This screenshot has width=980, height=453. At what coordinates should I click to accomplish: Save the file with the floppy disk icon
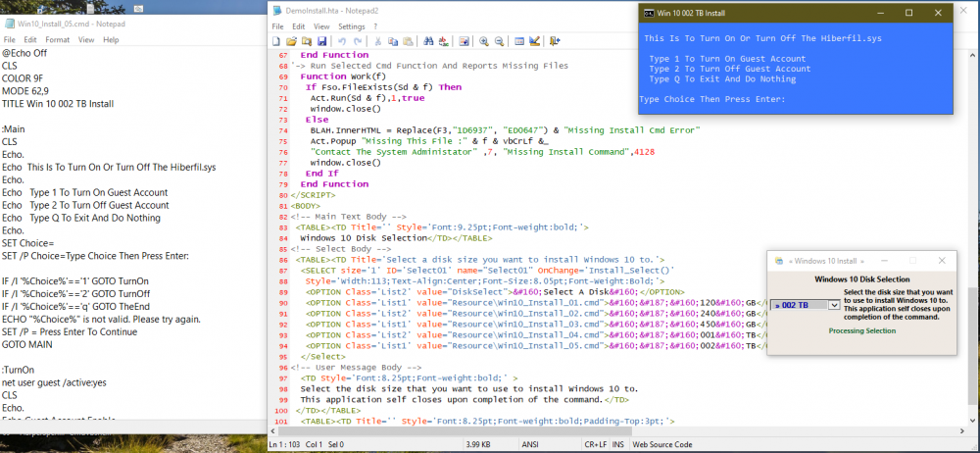click(320, 41)
